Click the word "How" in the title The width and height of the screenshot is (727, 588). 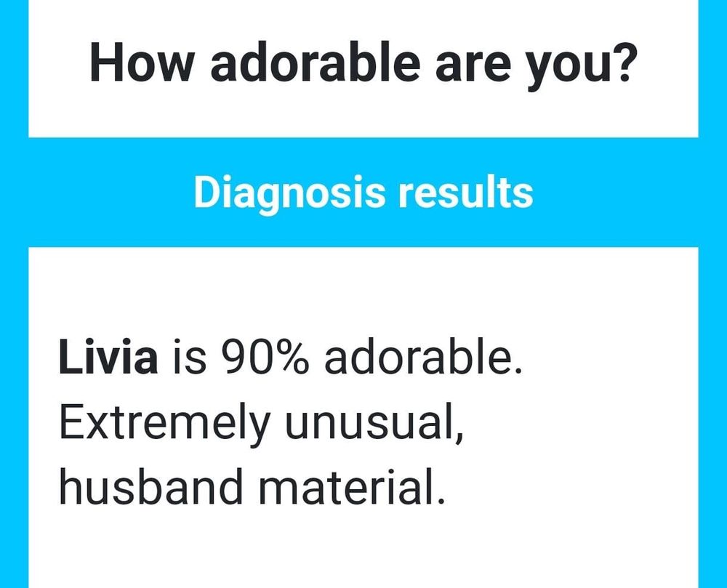[x=140, y=62]
